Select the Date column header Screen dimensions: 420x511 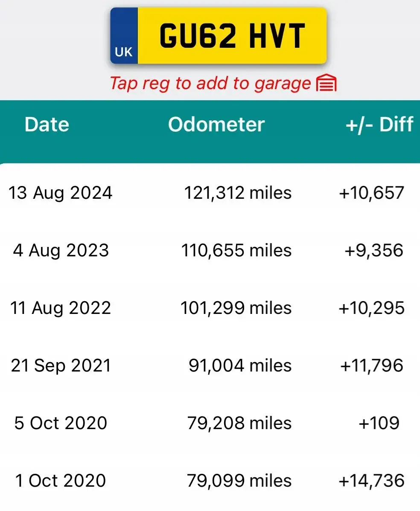tap(47, 125)
